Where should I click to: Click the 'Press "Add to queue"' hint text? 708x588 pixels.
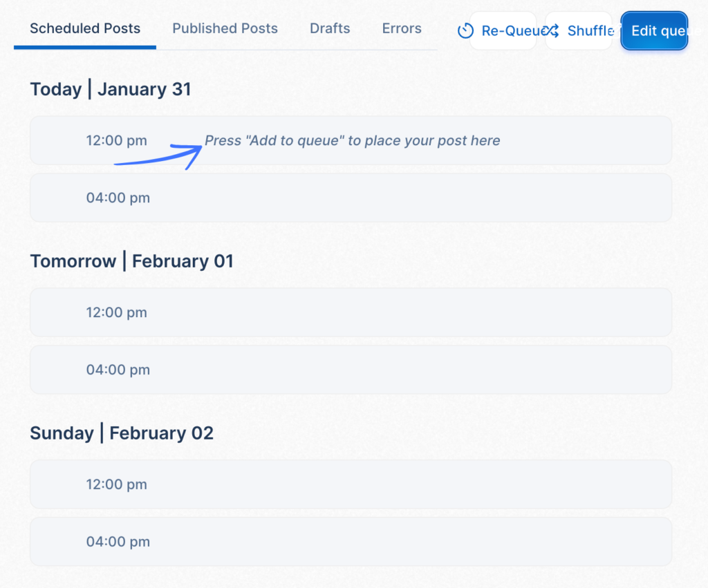point(352,140)
